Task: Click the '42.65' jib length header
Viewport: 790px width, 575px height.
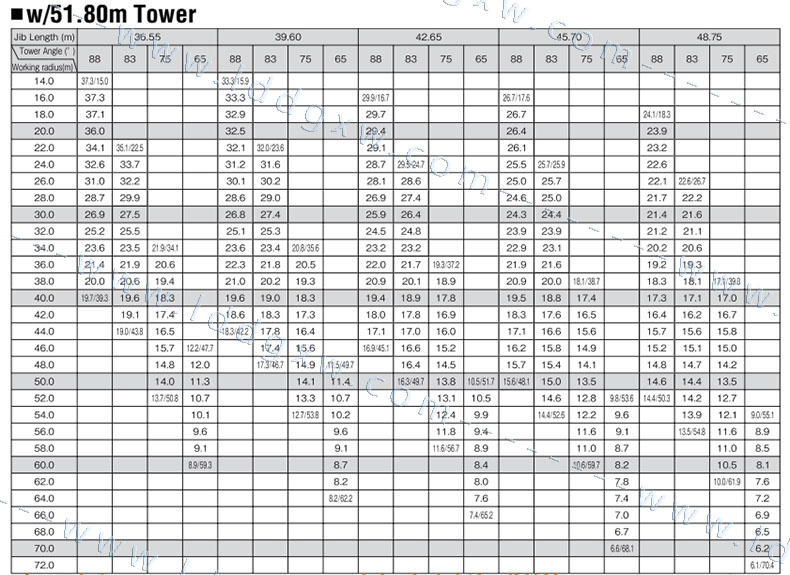Action: 429,37
